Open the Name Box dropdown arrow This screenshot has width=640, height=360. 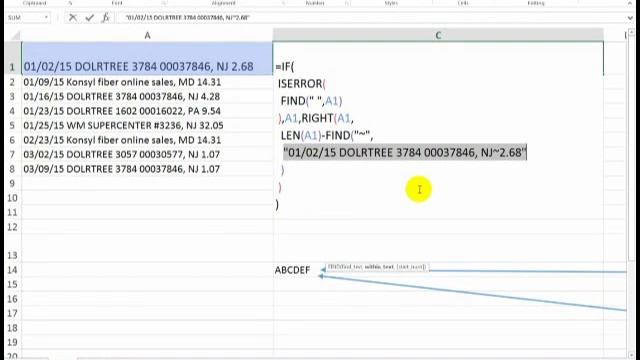pyautogui.click(x=46, y=18)
